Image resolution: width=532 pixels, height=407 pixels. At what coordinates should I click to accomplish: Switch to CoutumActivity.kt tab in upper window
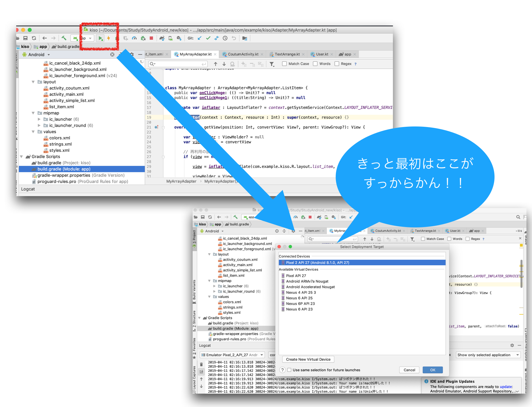pos(243,54)
